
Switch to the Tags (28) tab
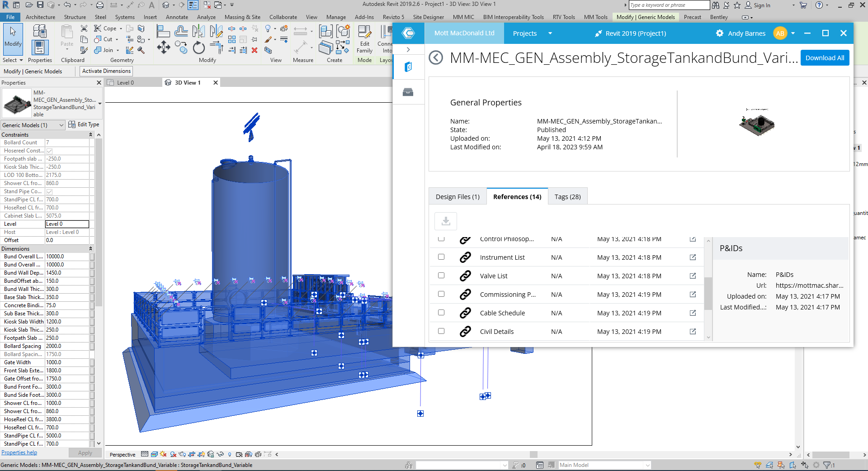point(567,197)
